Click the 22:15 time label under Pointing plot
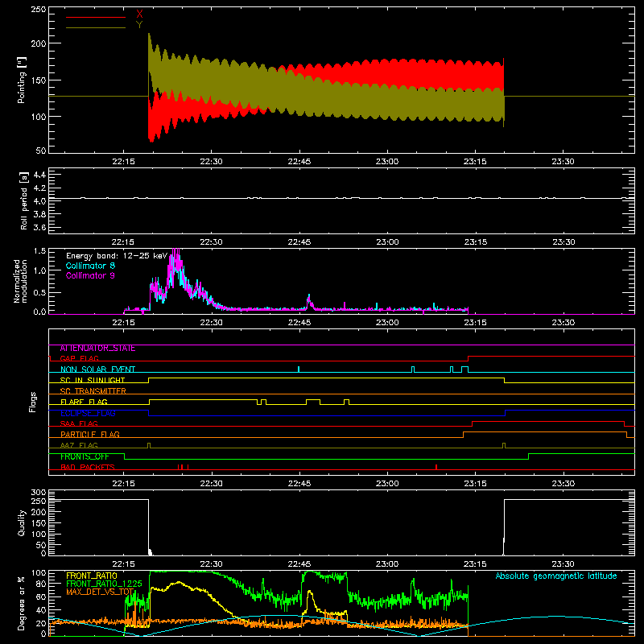 (x=123, y=162)
